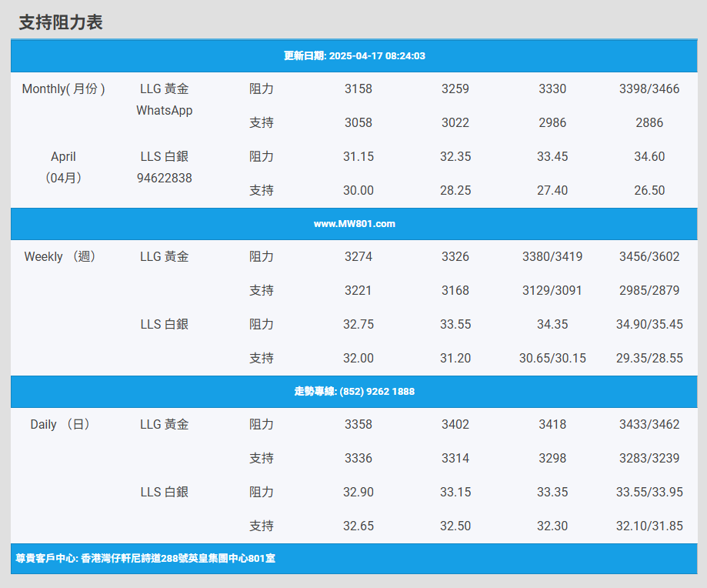Click daily gold resistance value 3402
The width and height of the screenshot is (707, 588).
455,424
